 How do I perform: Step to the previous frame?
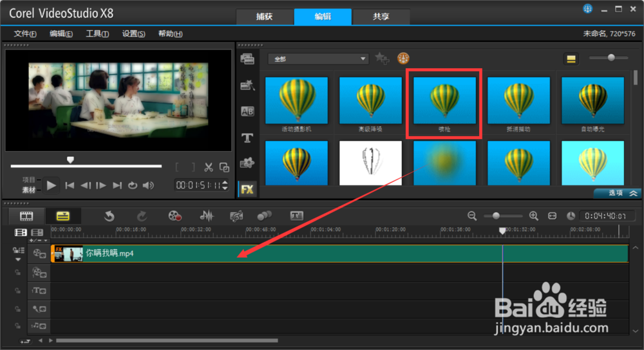86,185
